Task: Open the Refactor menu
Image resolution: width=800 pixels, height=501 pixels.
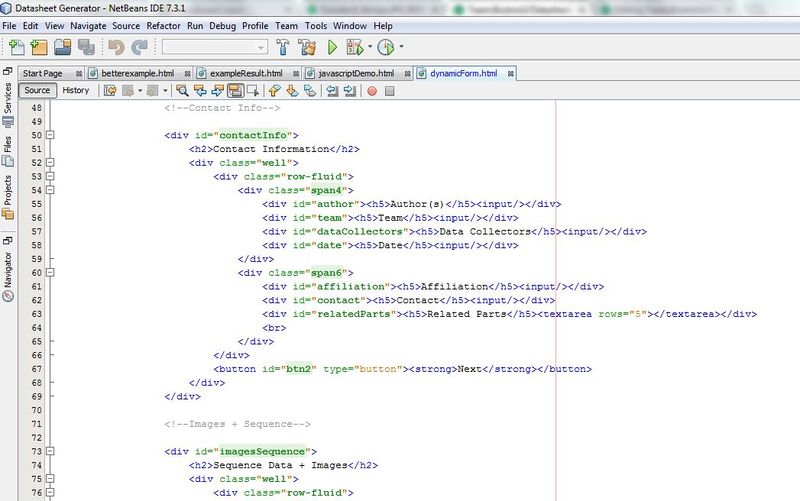Action: tap(164, 25)
